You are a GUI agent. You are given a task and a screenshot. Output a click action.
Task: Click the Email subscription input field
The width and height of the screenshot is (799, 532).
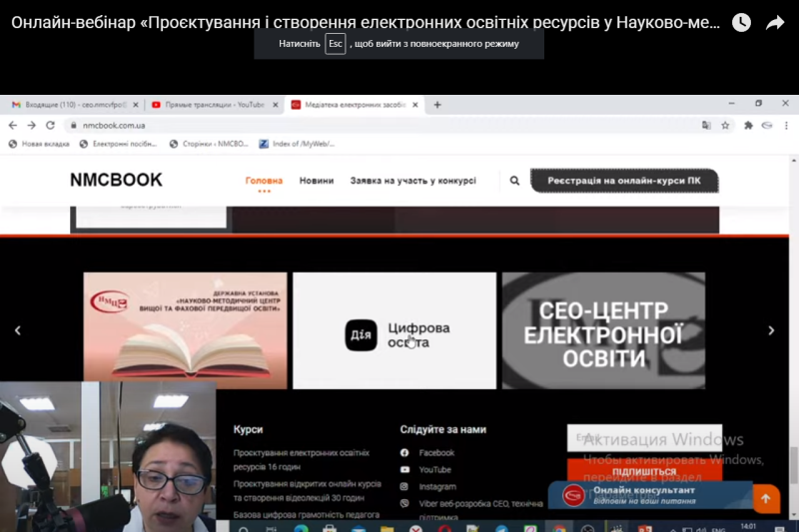point(644,438)
